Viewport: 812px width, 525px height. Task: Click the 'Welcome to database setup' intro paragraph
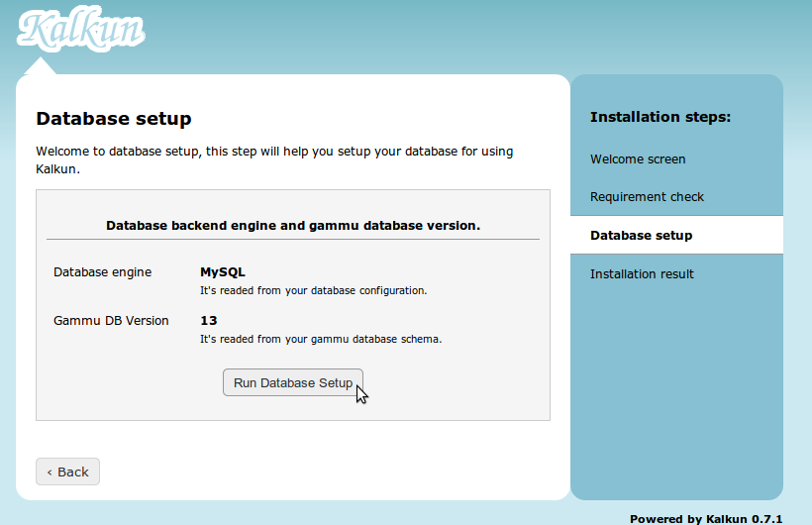click(x=274, y=160)
